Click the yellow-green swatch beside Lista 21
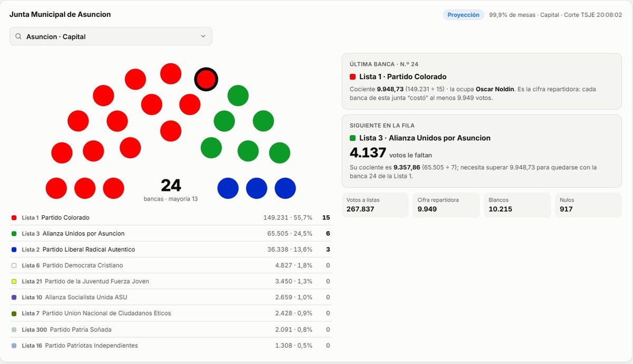The height and width of the screenshot is (364, 633). click(14, 282)
